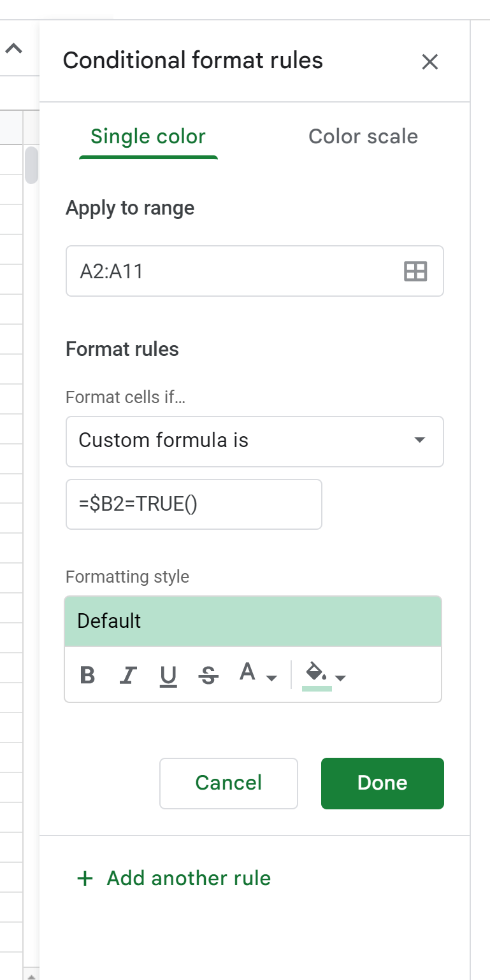Click the Apply to range A2:A11 field
490x980 pixels.
click(x=255, y=271)
